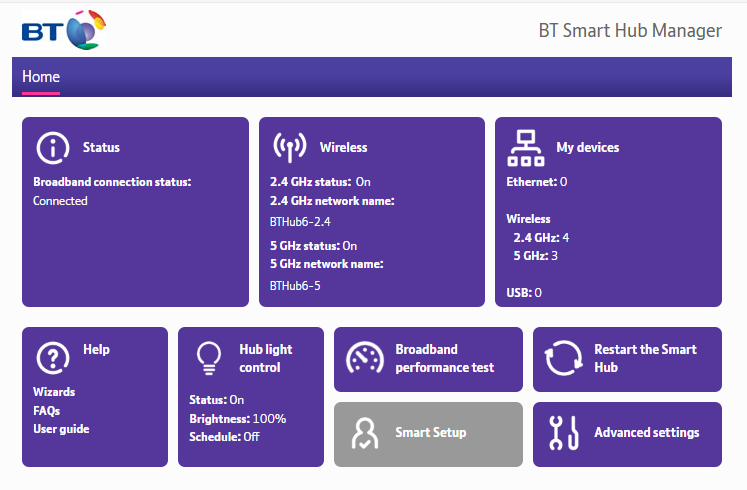Click Restart the Smart Hub label
Viewport: 747px width, 490px height.
tap(646, 358)
